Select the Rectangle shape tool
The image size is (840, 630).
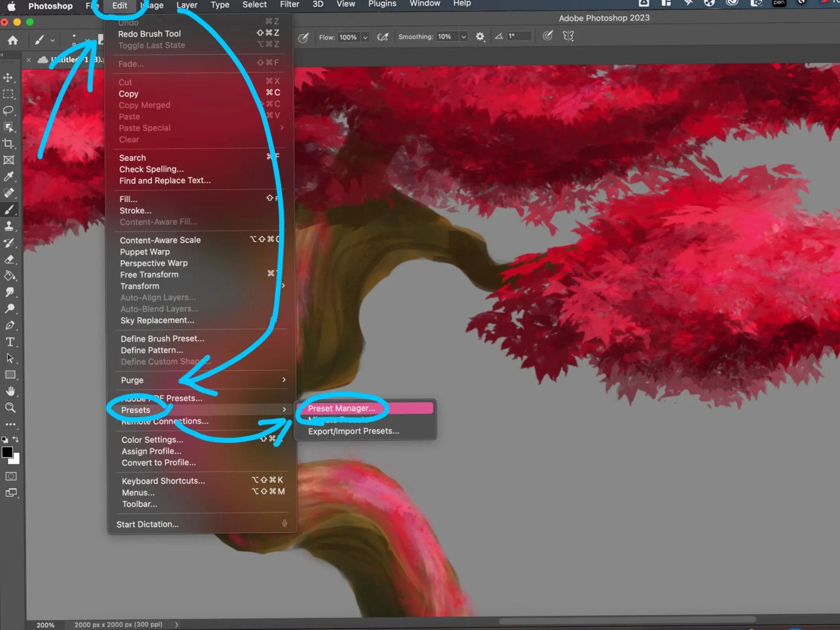[x=10, y=375]
